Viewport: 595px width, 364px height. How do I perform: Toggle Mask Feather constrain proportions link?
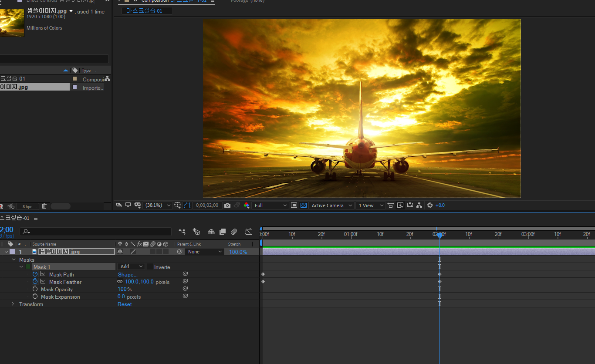pyautogui.click(x=120, y=282)
